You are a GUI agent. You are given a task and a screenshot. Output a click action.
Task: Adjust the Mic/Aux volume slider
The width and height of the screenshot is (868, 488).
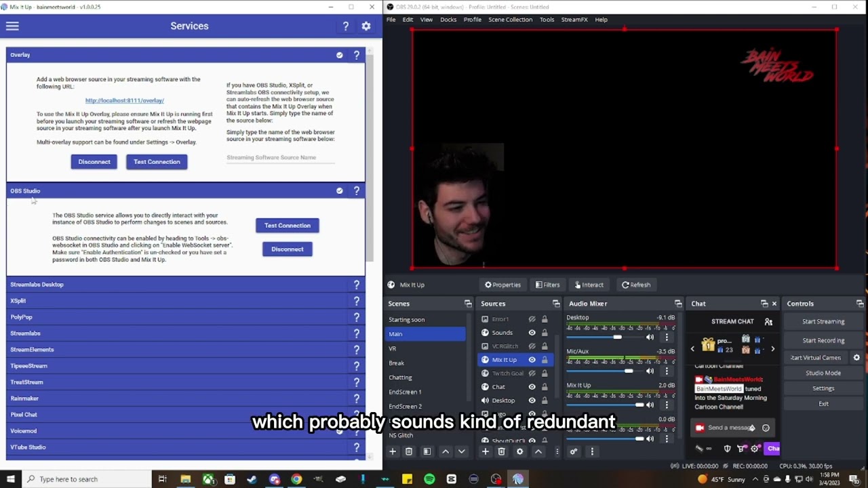point(604,371)
